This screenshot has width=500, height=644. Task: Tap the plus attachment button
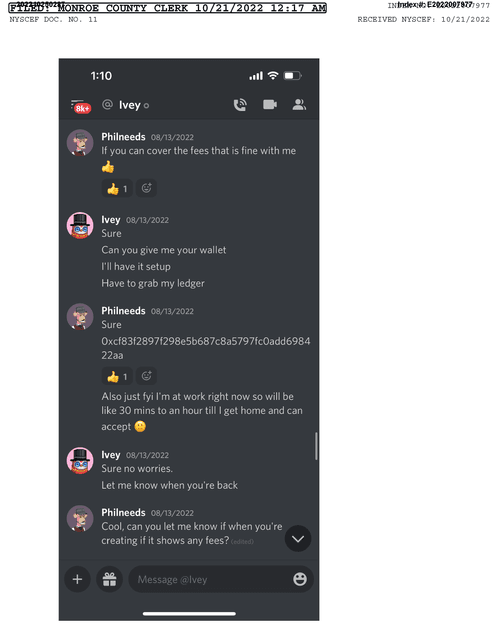pos(77,579)
